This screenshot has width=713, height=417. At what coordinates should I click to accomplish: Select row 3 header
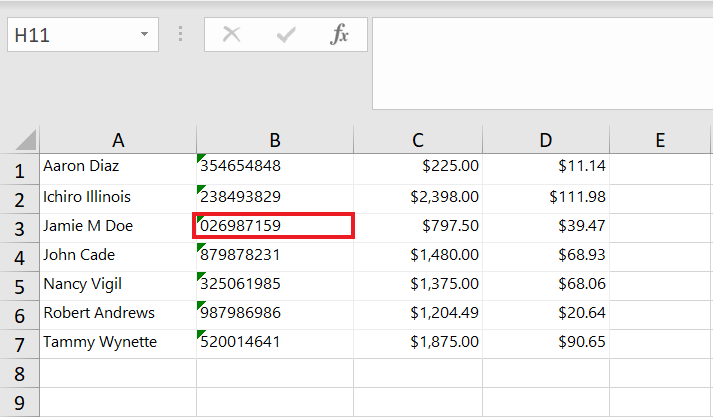click(x=19, y=228)
